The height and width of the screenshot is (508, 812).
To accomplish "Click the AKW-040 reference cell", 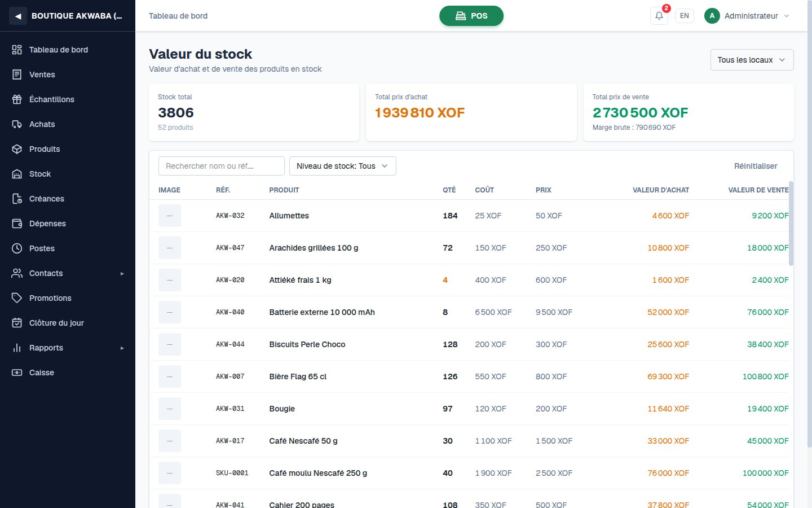I will tap(230, 312).
